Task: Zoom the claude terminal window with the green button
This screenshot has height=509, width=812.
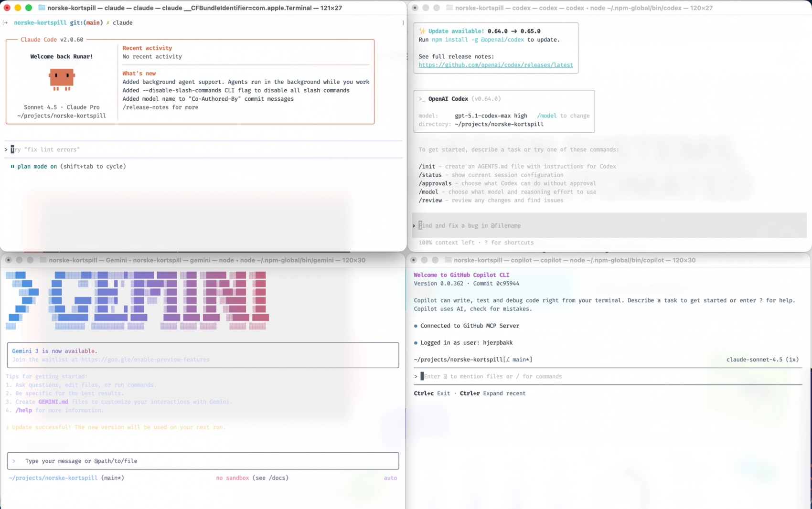Action: 29,8
